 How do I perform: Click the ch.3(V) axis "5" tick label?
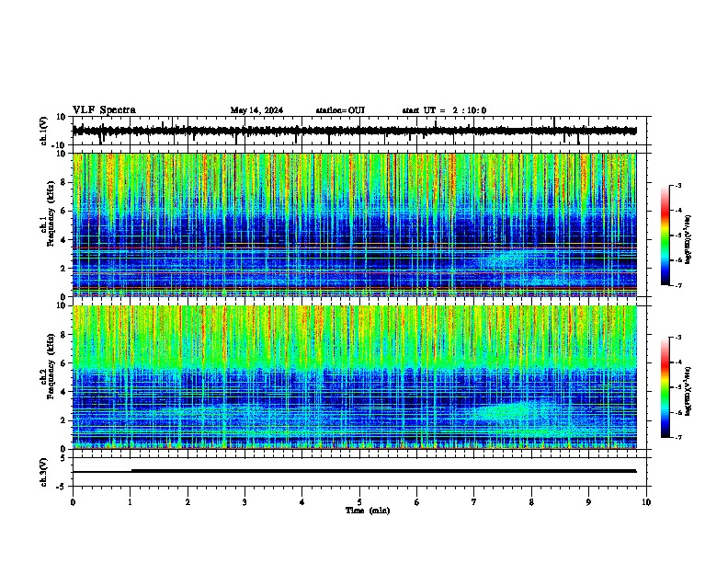coord(64,458)
